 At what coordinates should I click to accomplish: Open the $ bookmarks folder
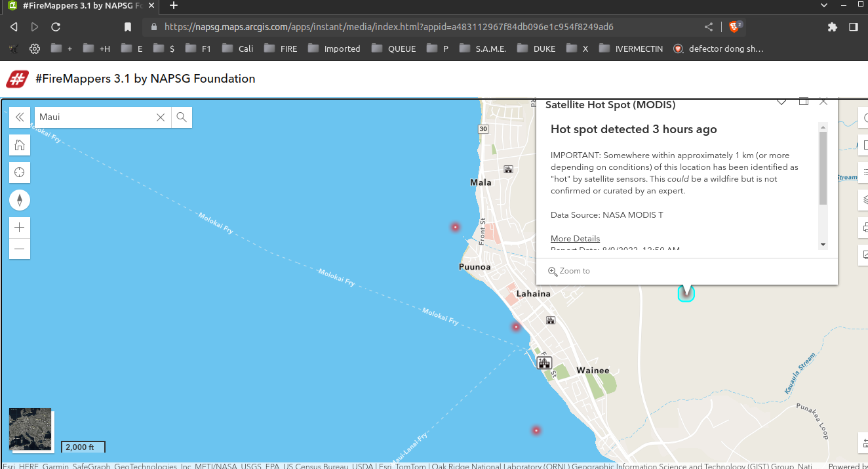pyautogui.click(x=164, y=49)
